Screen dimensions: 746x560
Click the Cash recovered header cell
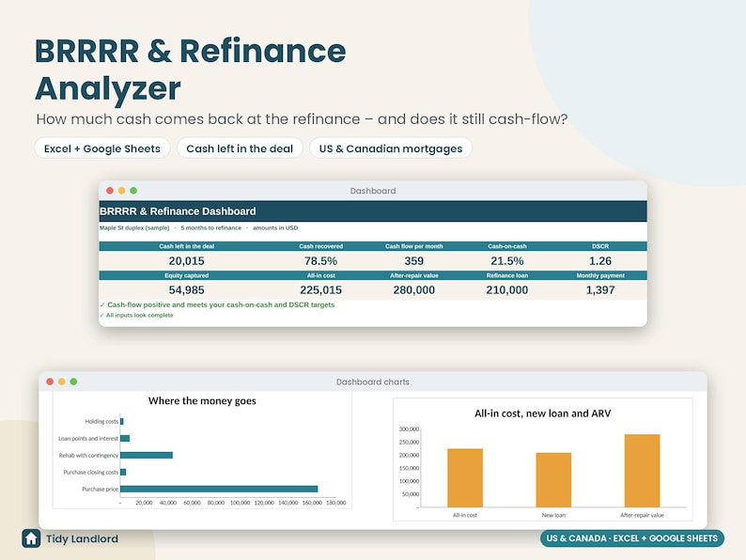(x=320, y=246)
